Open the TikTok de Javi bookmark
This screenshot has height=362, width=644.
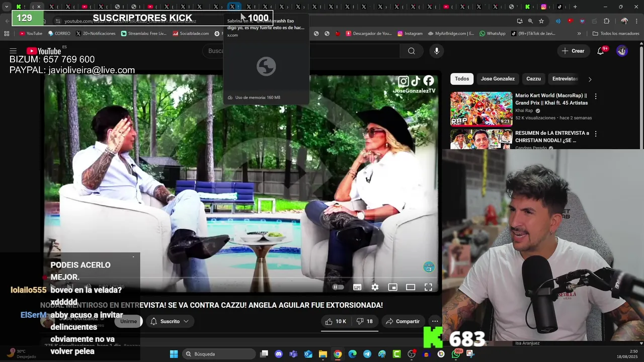coord(533,34)
